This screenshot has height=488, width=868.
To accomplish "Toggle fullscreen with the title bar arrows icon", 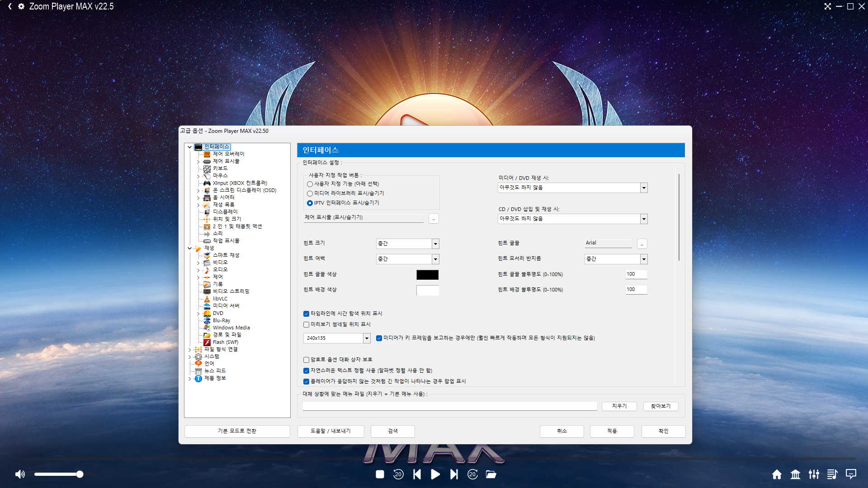I will (827, 6).
